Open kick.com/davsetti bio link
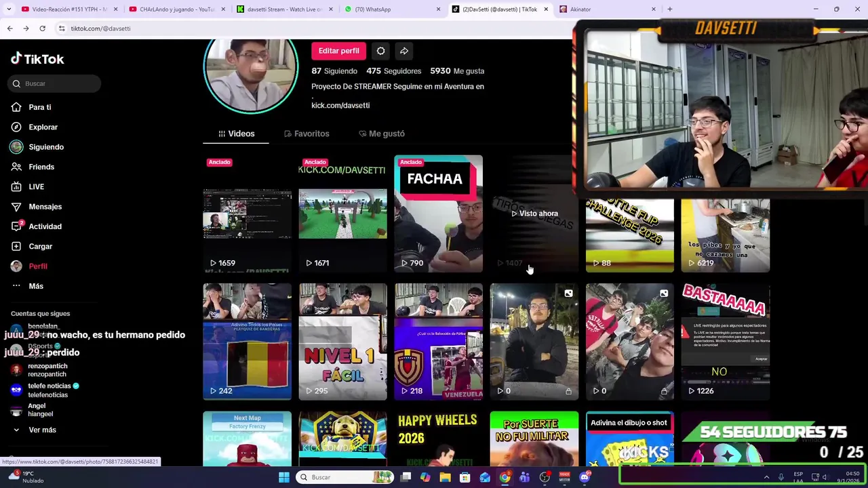 click(340, 105)
